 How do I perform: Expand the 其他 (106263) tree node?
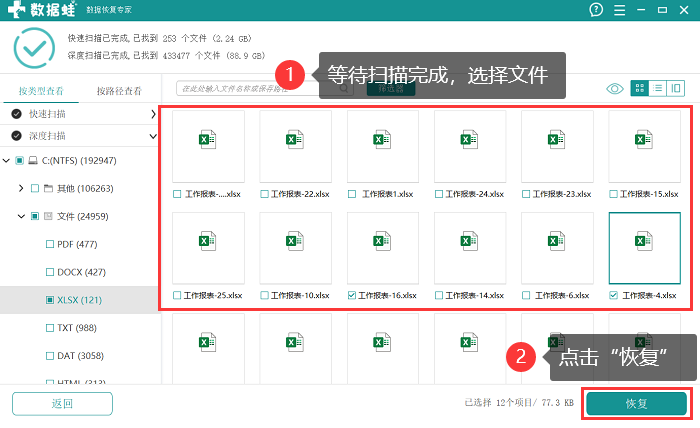point(21,188)
